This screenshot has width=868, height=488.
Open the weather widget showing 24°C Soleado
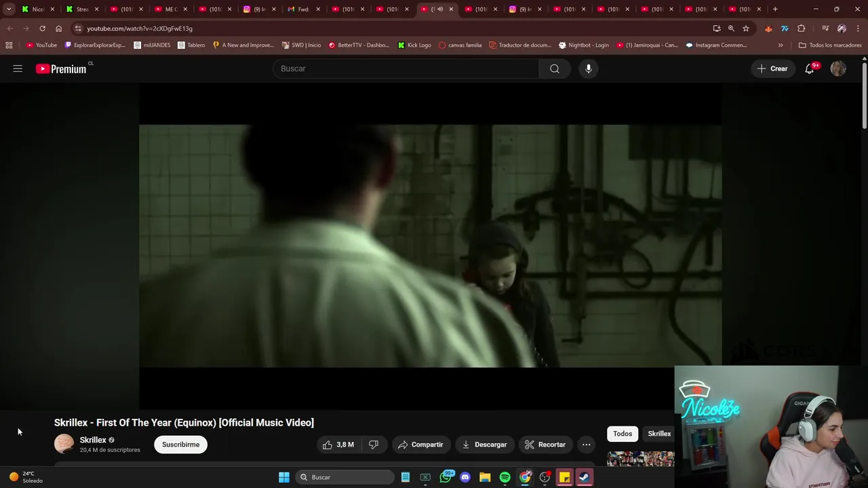[x=26, y=477]
